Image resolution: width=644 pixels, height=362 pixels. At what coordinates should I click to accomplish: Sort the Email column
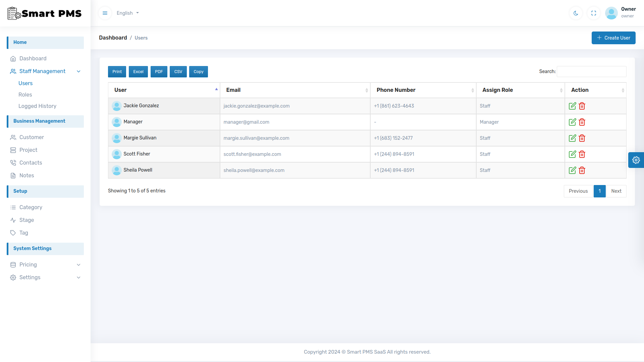click(x=366, y=90)
